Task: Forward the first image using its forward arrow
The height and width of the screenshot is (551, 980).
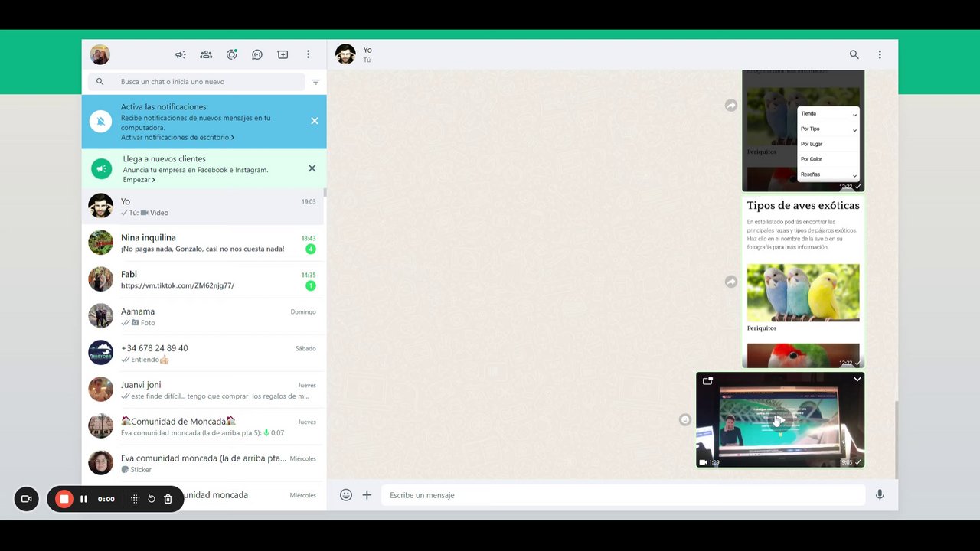Action: [x=731, y=106]
